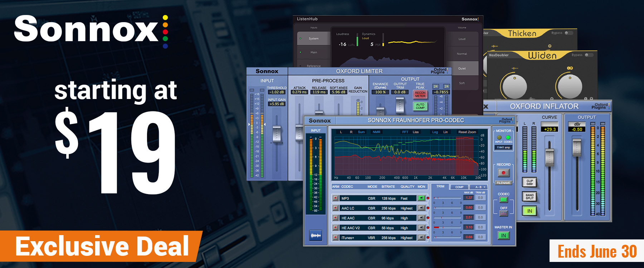
Task: Select Log frequency scale
Action: [x=435, y=132]
